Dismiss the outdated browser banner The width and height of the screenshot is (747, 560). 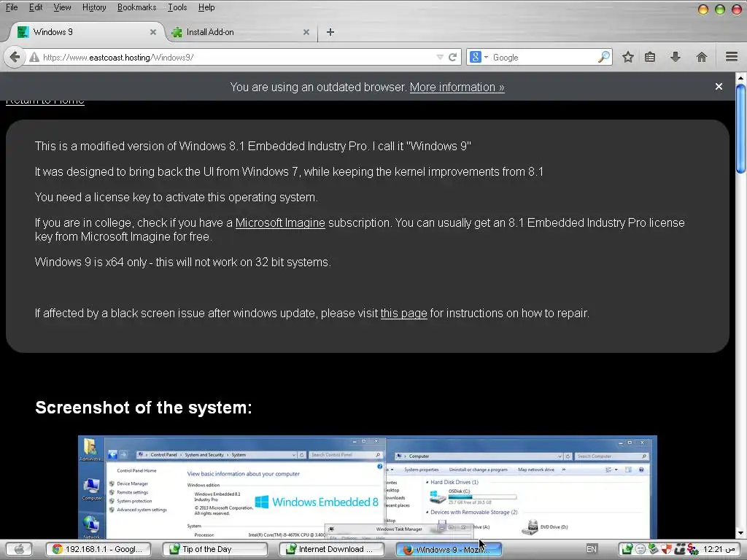click(719, 87)
